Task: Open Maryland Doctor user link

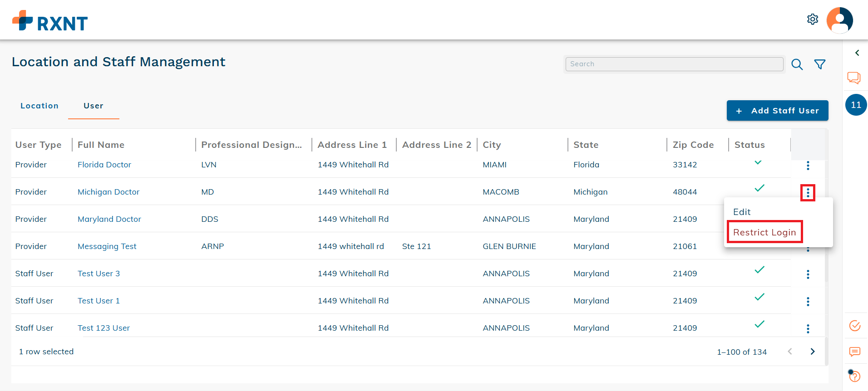Action: pos(109,219)
